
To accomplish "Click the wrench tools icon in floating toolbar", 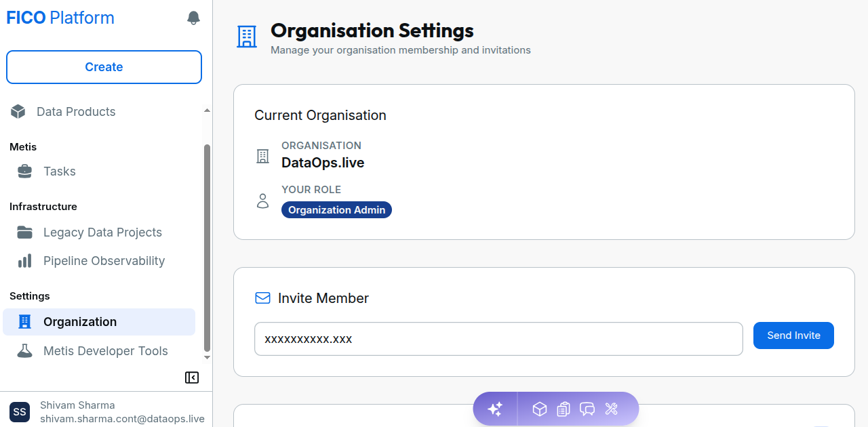I will [611, 409].
